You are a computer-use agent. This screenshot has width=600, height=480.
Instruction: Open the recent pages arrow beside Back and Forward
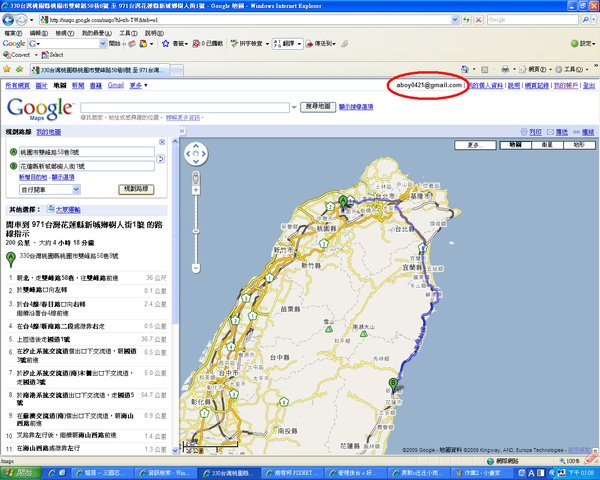point(31,20)
